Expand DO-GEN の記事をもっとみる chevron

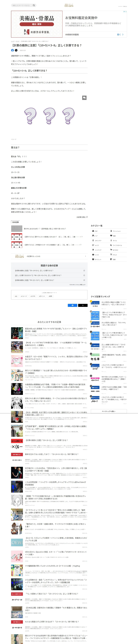(x=85, y=256)
